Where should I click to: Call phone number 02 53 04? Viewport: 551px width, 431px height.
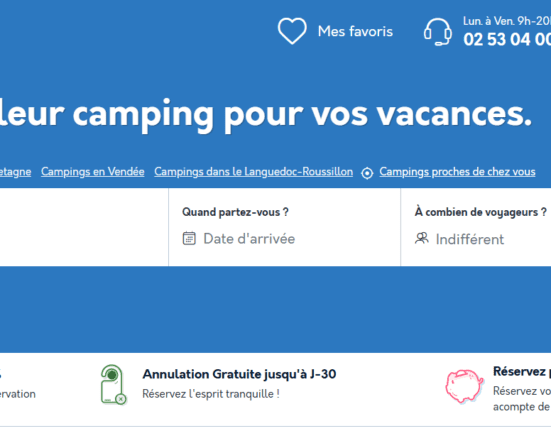507,39
